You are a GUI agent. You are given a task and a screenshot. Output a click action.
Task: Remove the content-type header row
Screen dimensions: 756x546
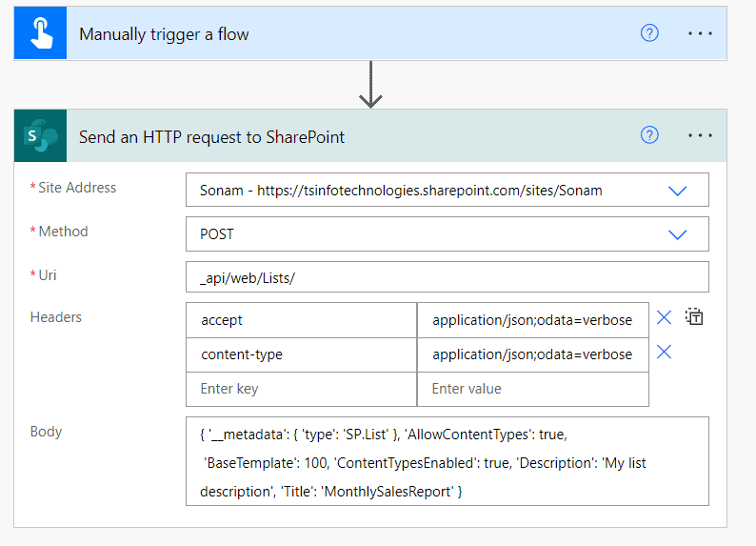(x=664, y=352)
